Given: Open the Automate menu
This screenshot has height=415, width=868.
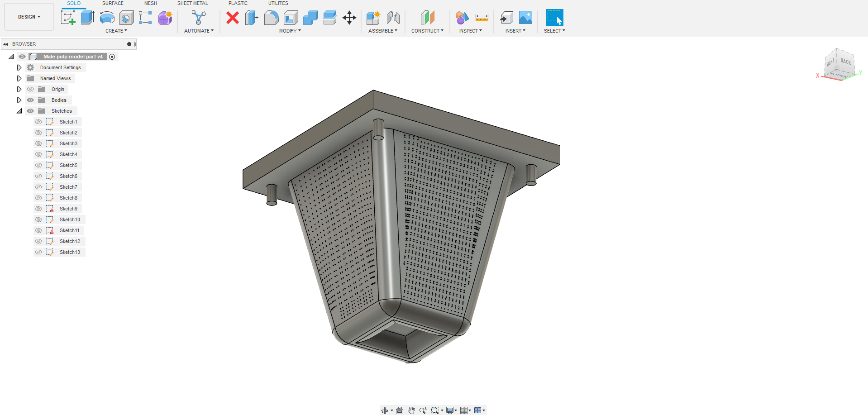Looking at the screenshot, I should tap(199, 31).
